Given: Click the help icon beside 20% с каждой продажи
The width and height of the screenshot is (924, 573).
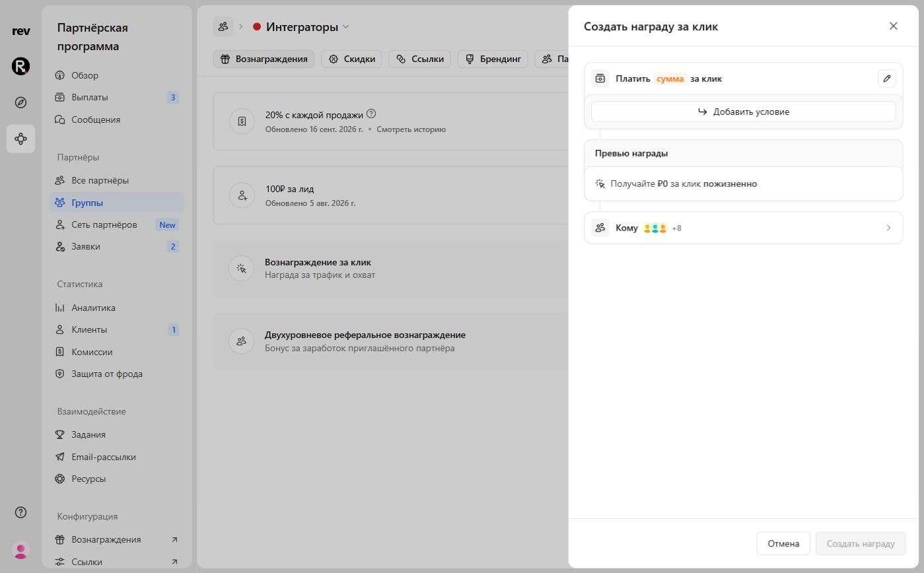Looking at the screenshot, I should (x=371, y=114).
